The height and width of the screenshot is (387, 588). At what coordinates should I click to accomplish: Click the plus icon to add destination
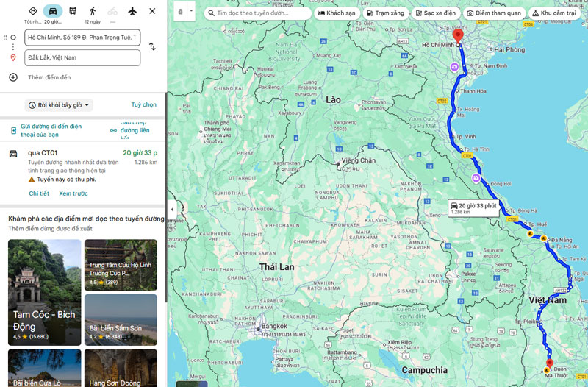click(12, 77)
